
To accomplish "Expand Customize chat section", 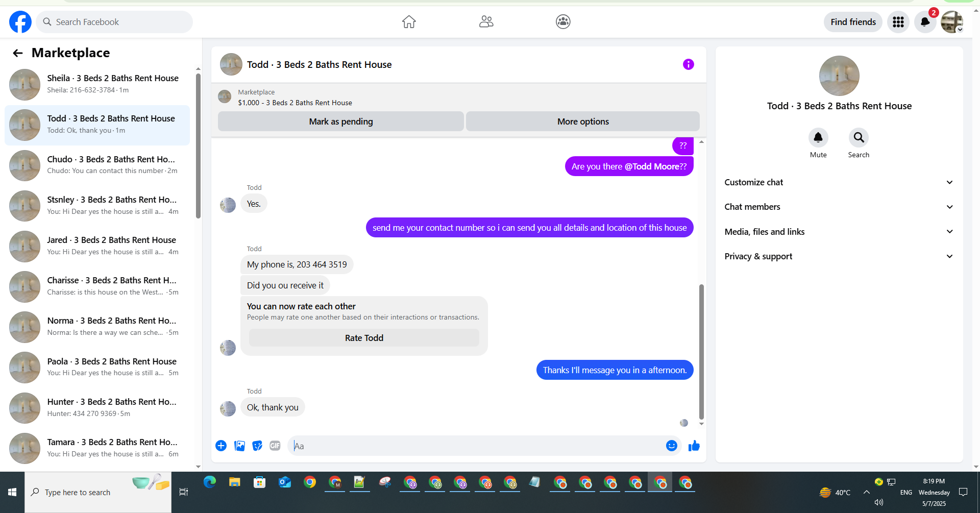I will pyautogui.click(x=839, y=182).
